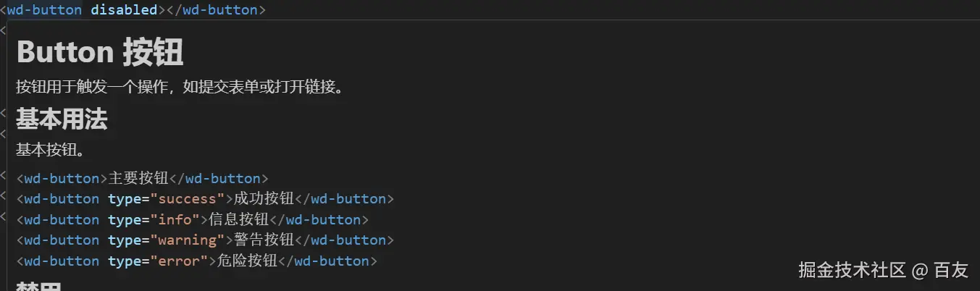
Task: Click the 成功按钮 text in code
Action: tap(264, 198)
